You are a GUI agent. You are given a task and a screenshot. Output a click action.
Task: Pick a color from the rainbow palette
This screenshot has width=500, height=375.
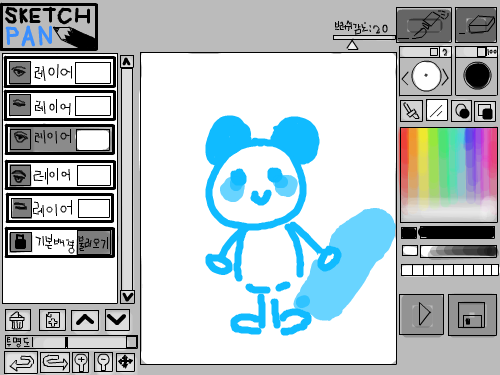coord(449,175)
